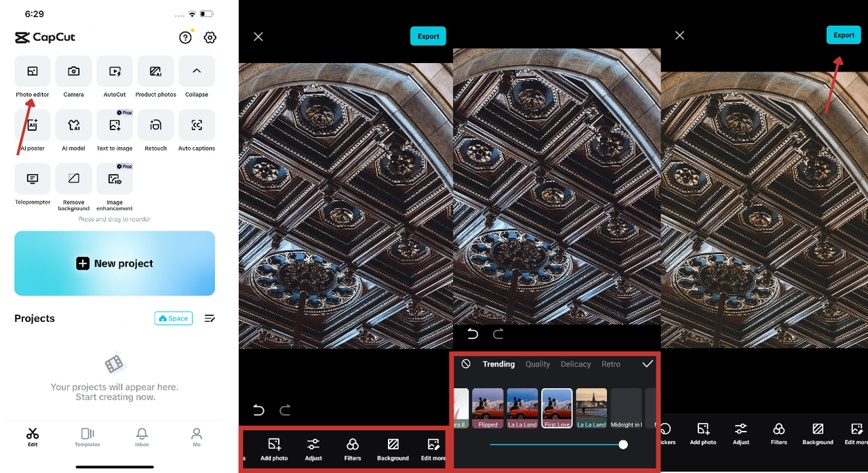Viewport: 868px width, 473px height.
Task: Choose Add photo in the first editor toolbar
Action: 274,450
